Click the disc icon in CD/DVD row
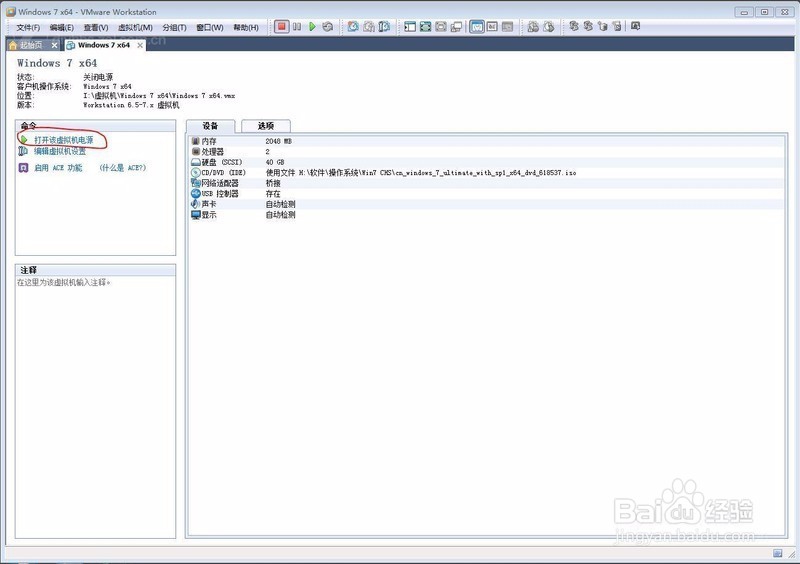Screen dimensions: 800x564 click(195, 173)
